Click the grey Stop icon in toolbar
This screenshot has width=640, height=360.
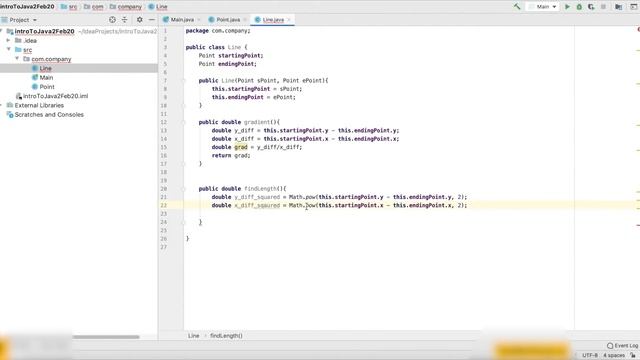[603, 7]
